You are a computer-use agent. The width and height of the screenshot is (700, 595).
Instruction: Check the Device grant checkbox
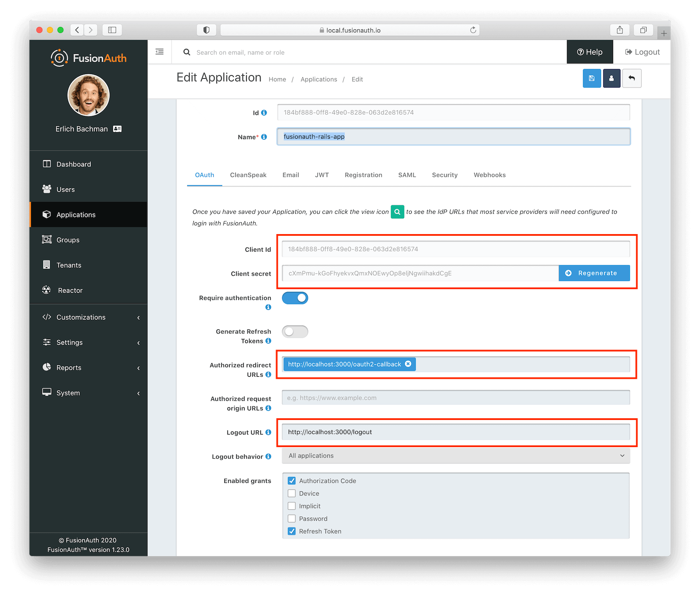(292, 493)
